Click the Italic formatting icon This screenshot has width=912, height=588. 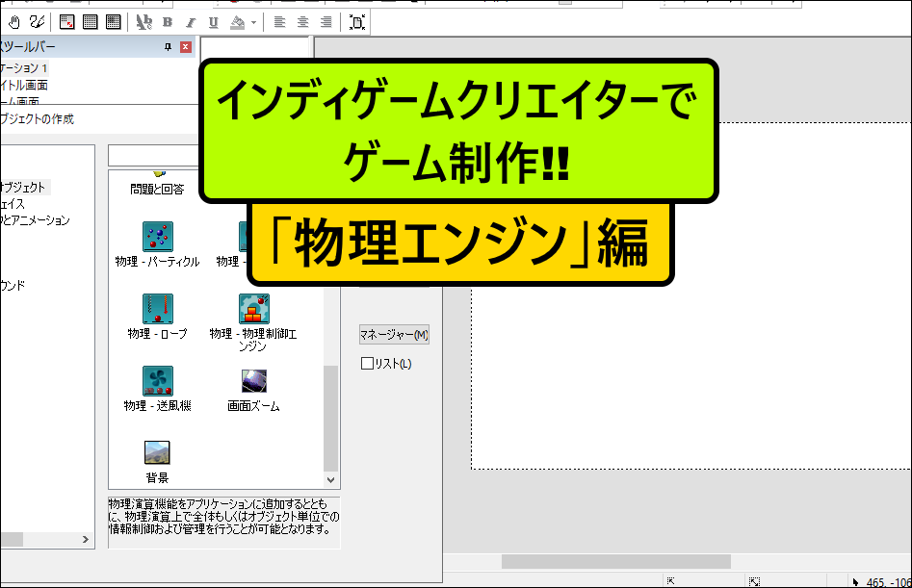190,21
